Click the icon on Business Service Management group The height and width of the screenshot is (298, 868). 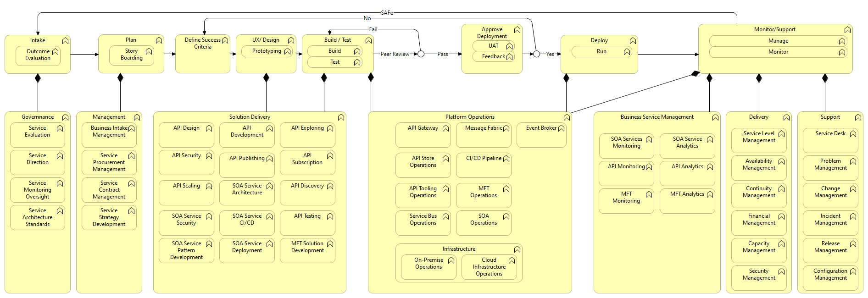715,117
